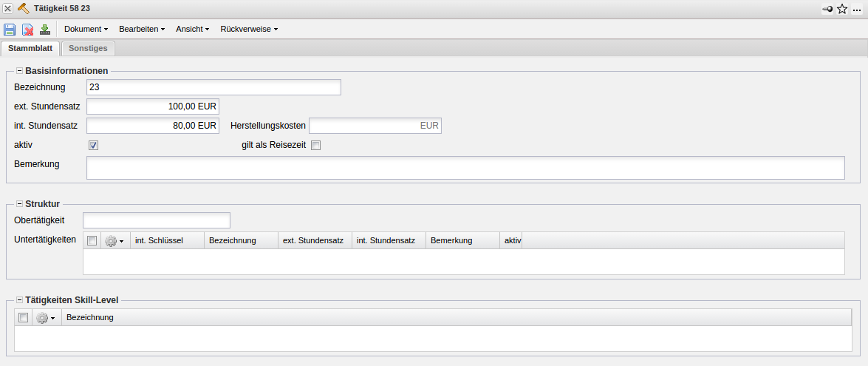Click into the Bezeichnung field containing 23
Viewport: 868px width, 366px height.
point(213,87)
